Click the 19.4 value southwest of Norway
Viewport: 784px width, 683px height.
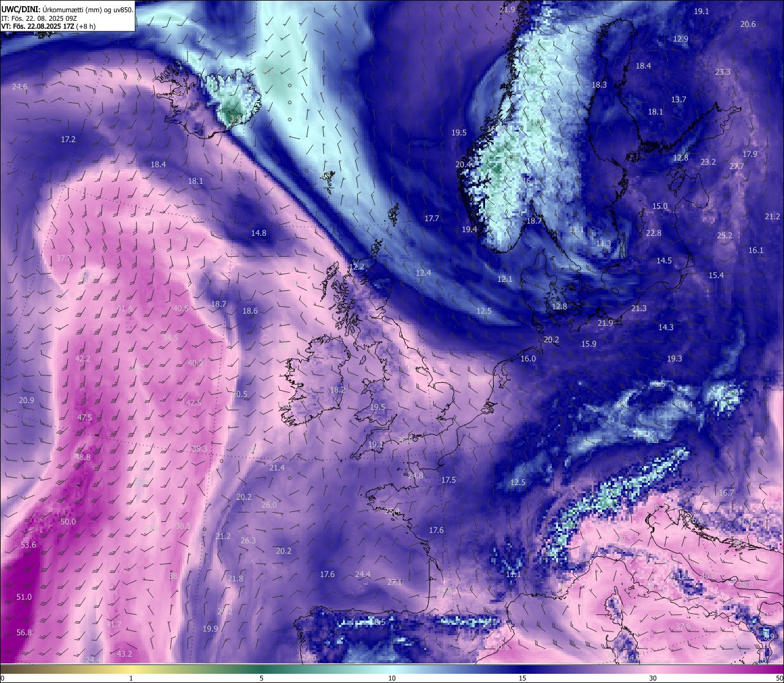pos(469,230)
